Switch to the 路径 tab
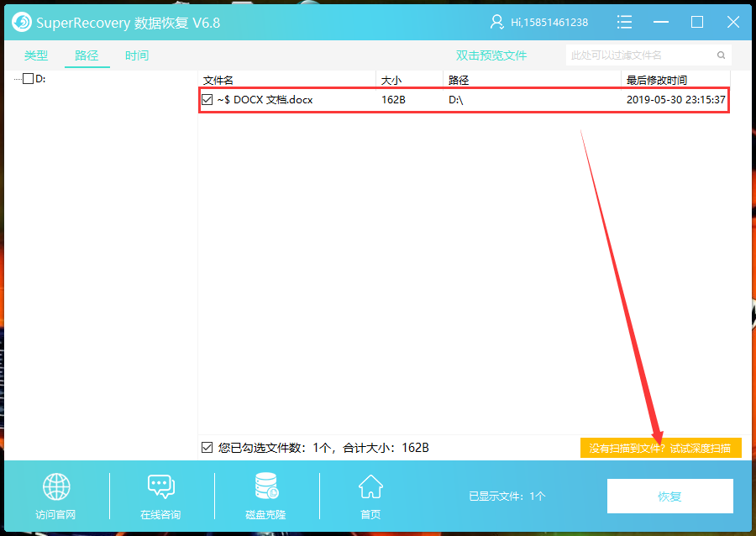 tap(87, 55)
